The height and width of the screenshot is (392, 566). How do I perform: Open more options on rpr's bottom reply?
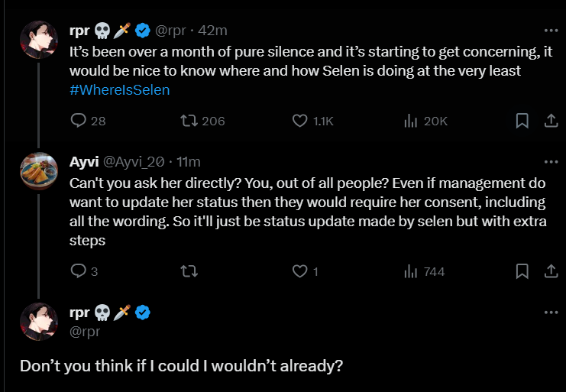550,312
